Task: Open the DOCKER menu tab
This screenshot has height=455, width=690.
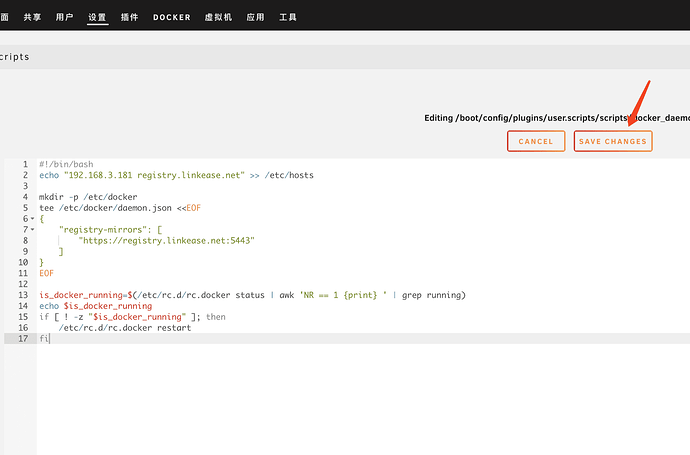Action: coord(171,18)
